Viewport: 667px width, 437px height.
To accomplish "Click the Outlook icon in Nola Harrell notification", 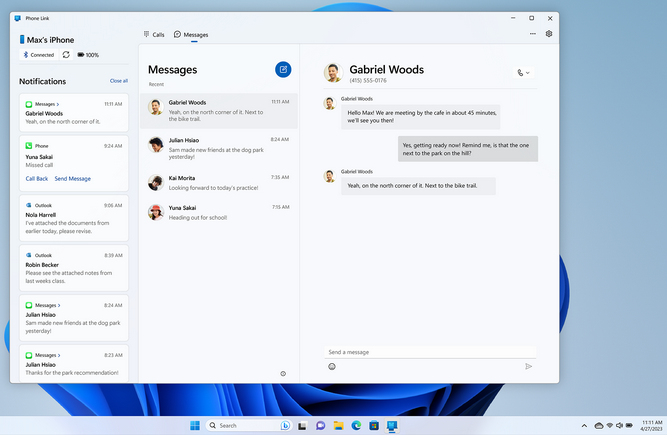I will (x=29, y=205).
